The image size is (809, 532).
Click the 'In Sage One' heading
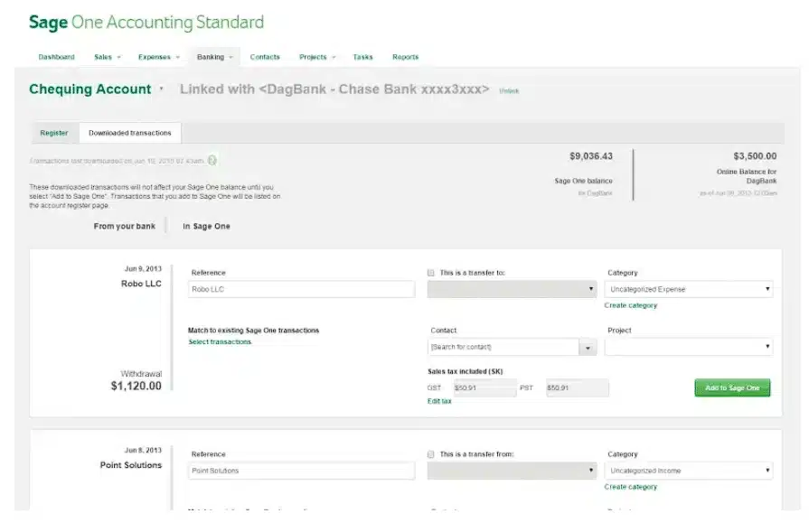pos(206,227)
